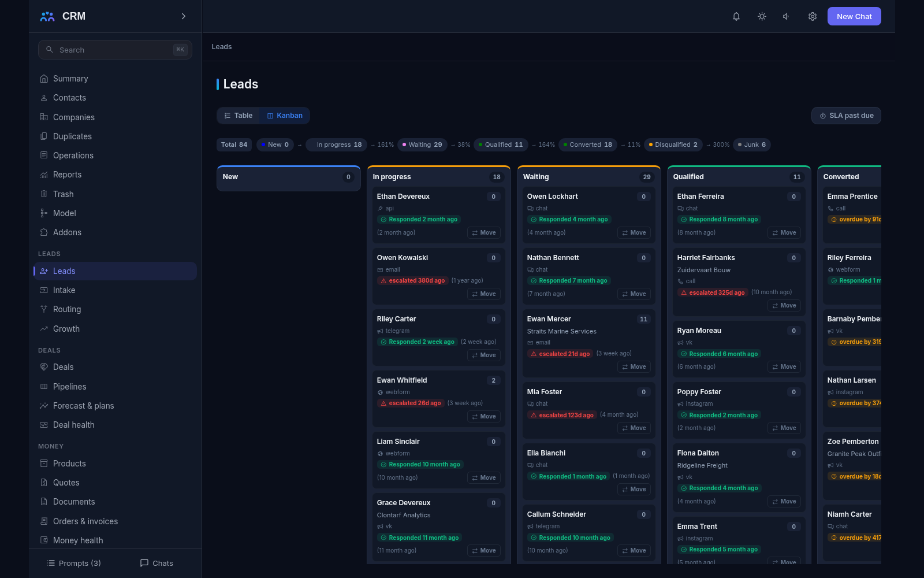Open Prompts (3) list
This screenshot has height=578, width=924.
73,563
